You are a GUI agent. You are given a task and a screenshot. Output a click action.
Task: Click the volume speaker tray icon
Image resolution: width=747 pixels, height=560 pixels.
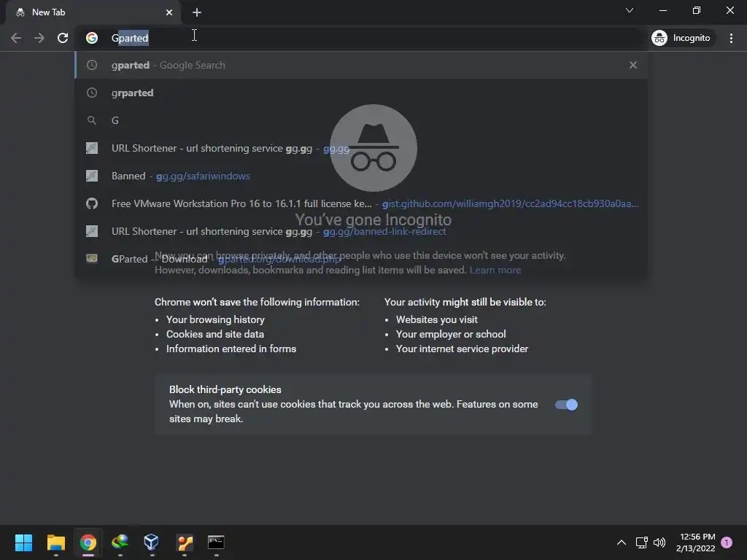[659, 542]
